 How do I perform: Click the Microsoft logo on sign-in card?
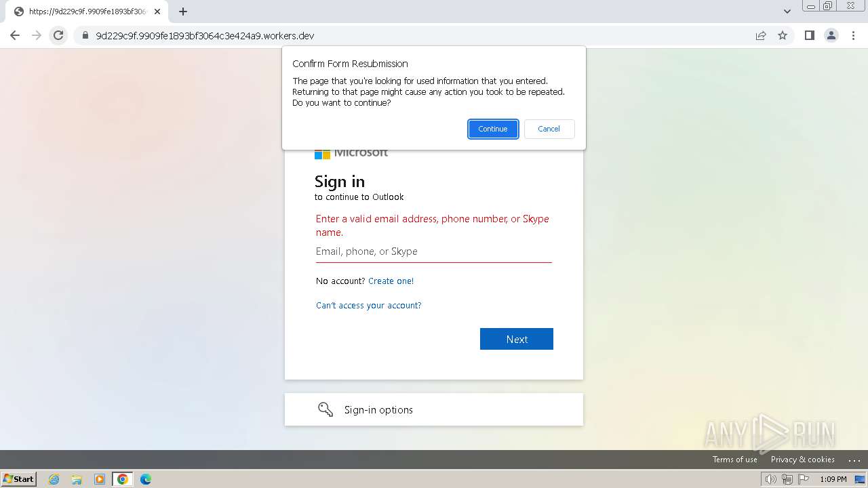pos(351,154)
